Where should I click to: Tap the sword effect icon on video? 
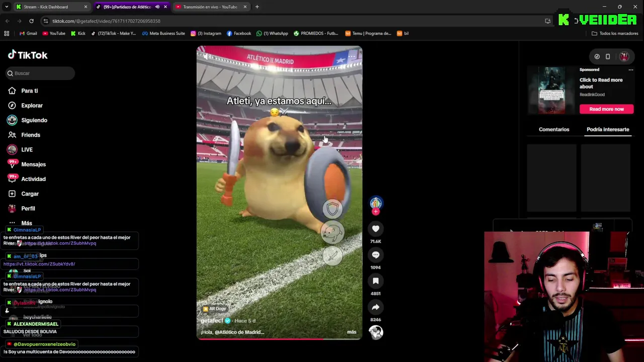tap(332, 256)
